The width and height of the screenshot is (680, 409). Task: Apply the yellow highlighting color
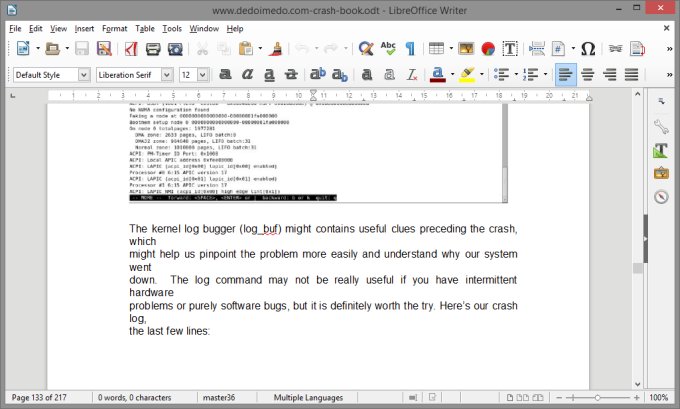click(467, 75)
